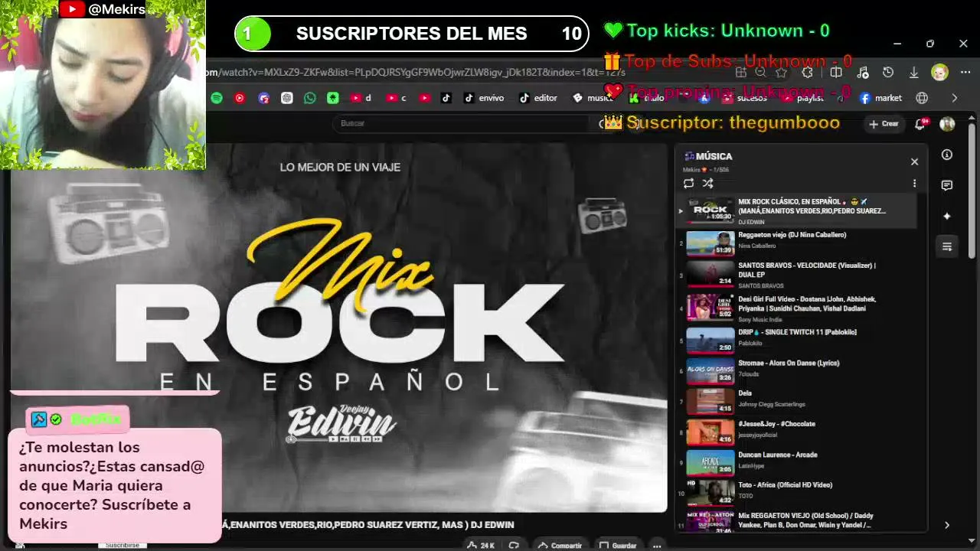Open "#Jesse&Joy - #Chocolate" playlist title
This screenshot has width=980, height=551.
click(776, 424)
